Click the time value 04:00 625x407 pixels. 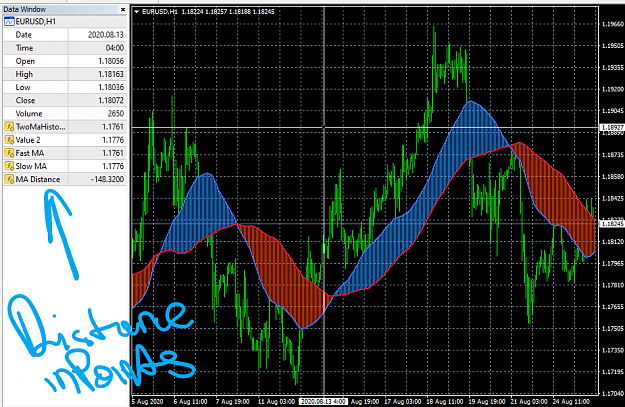click(x=115, y=48)
